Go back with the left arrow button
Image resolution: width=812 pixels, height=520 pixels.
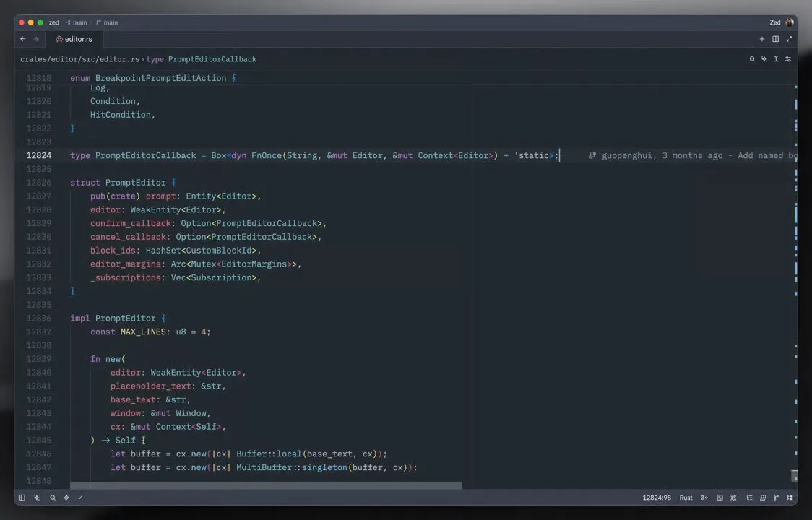click(x=23, y=39)
